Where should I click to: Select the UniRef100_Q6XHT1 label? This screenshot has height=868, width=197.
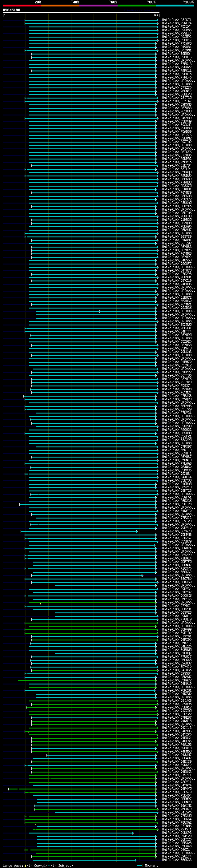pyautogui.click(x=176, y=454)
